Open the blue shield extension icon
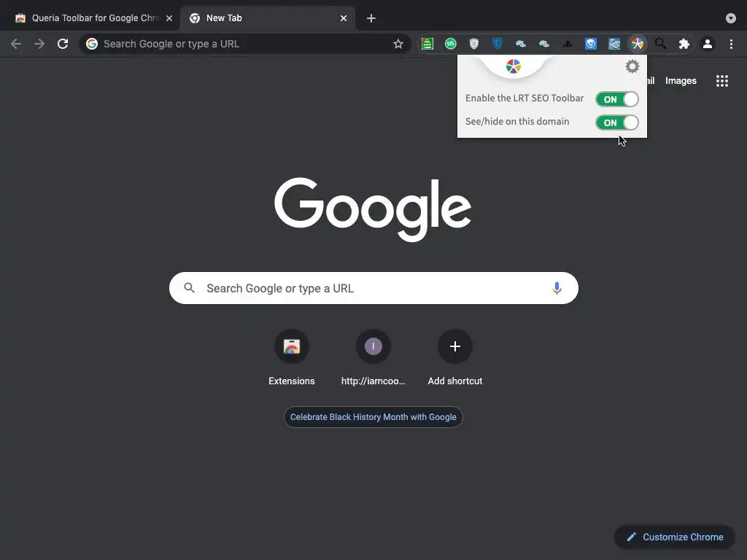Viewport: 747px width, 560px height. [498, 44]
